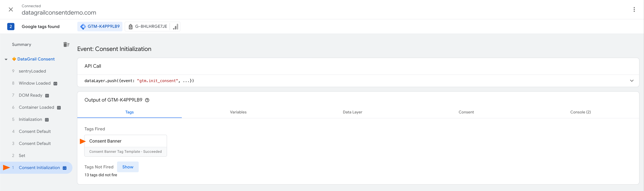Select Consent Default event number 3
The image size is (644, 191).
35,144
